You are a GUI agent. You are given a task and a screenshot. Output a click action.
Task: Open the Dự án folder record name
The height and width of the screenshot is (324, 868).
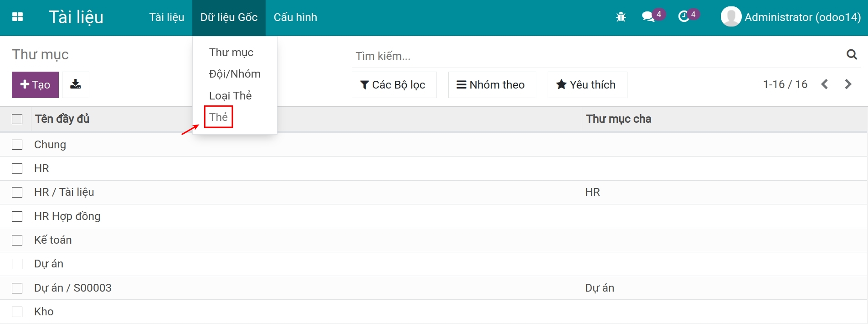pyautogui.click(x=49, y=264)
